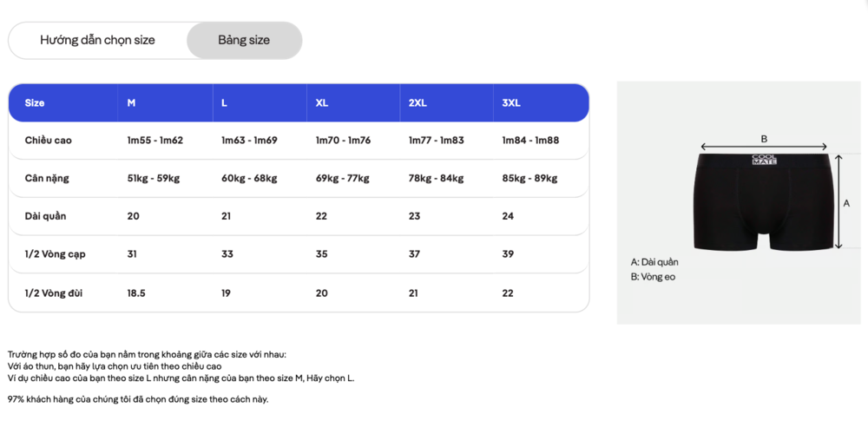Select the Cân nặng row label
This screenshot has width=868, height=434.
point(47,179)
